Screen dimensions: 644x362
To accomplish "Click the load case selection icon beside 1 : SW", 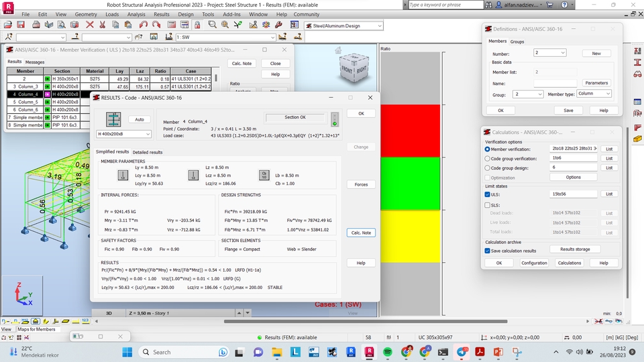I will tap(168, 37).
